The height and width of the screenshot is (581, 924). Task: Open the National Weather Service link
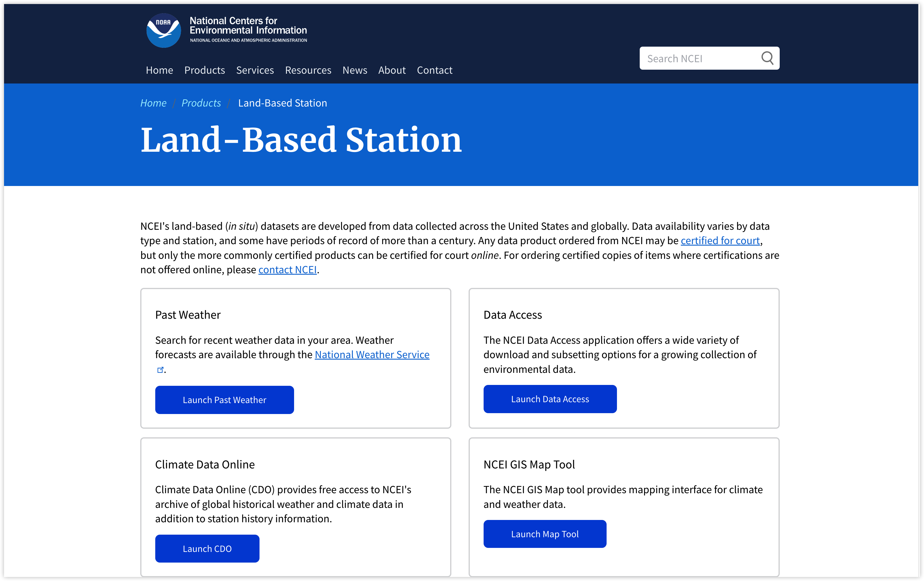[372, 354]
